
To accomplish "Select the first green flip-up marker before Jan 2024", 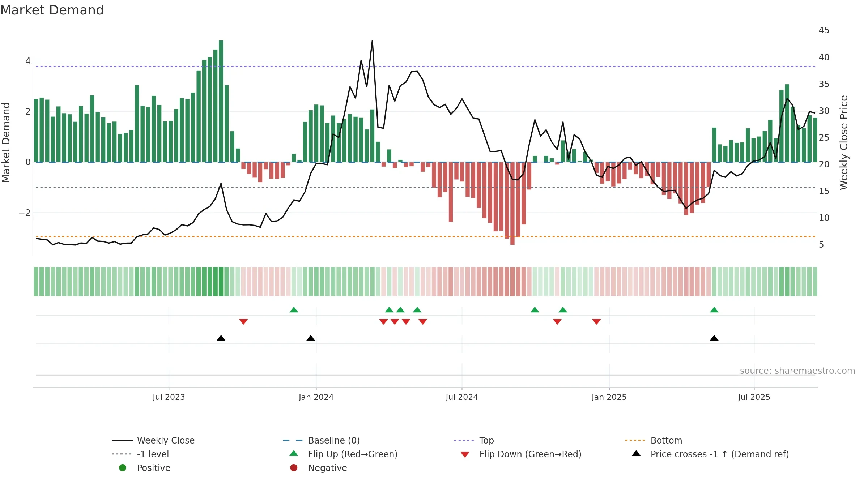I will point(294,310).
